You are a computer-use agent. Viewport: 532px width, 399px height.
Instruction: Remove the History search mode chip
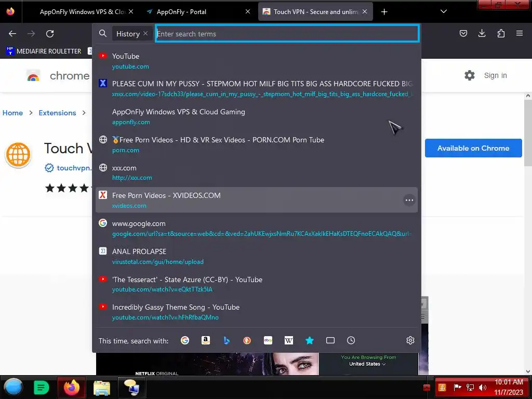[x=145, y=33]
